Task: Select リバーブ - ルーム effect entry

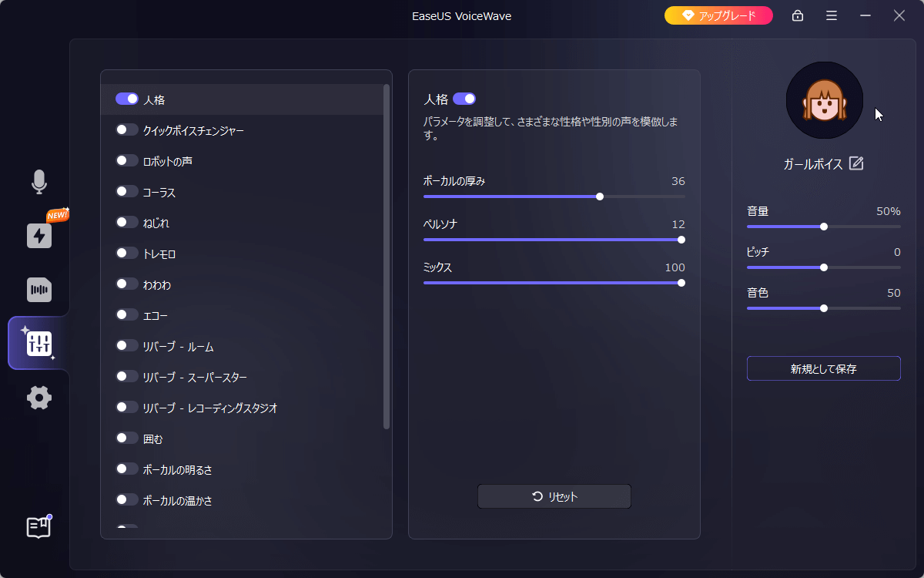Action: pos(178,346)
